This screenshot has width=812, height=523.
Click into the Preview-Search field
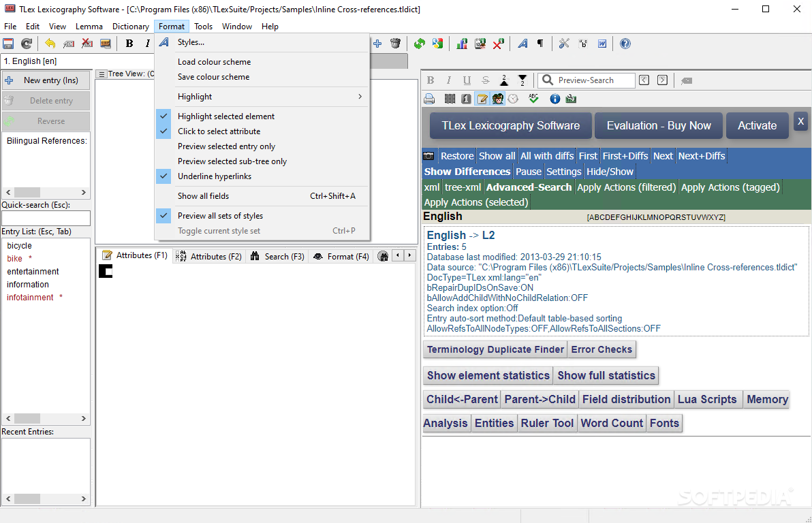pyautogui.click(x=587, y=80)
